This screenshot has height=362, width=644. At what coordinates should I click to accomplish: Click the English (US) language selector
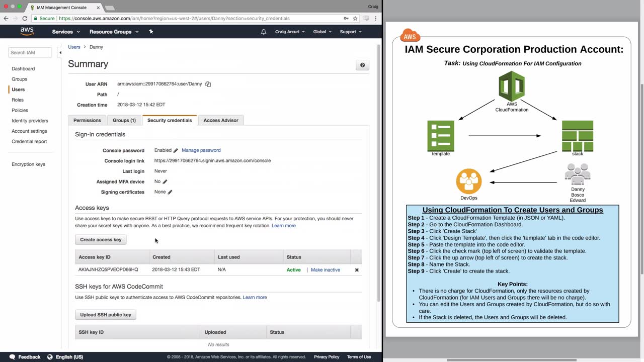pos(69,357)
